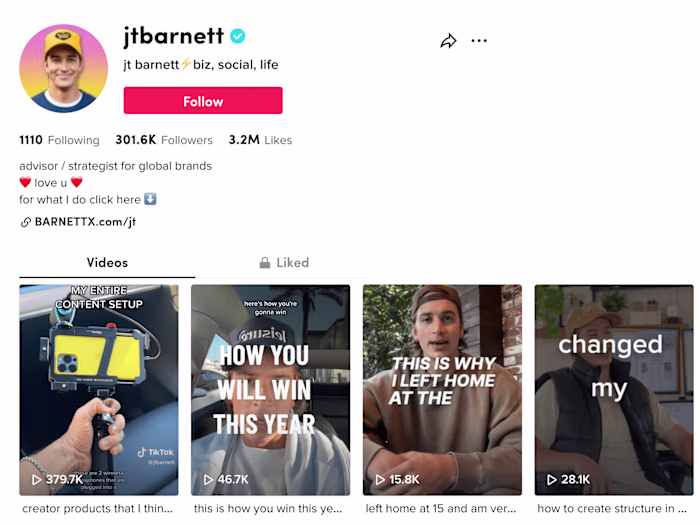700x525 pixels.
Task: Open the BARNETTX.com/jt bio link
Action: [85, 222]
